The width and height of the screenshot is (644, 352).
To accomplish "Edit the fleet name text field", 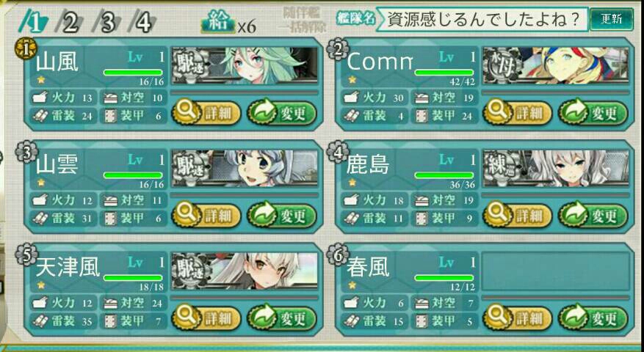I will 482,19.
